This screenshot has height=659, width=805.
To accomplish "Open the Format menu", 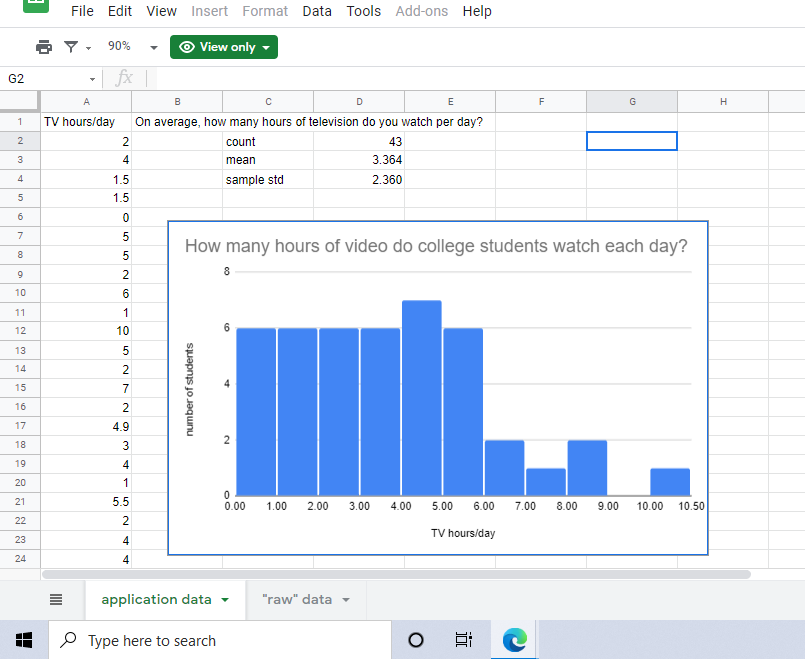I will (265, 11).
